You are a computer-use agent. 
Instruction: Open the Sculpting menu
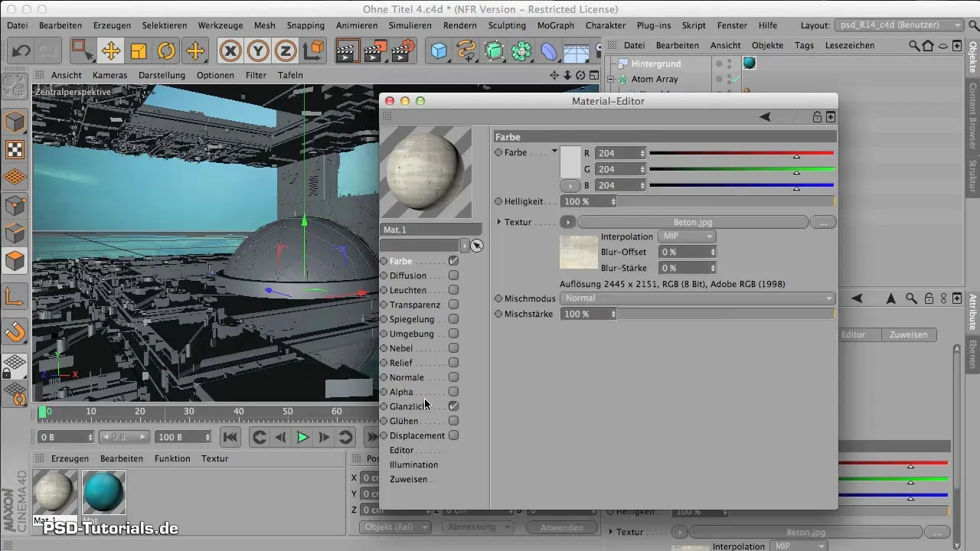click(506, 25)
